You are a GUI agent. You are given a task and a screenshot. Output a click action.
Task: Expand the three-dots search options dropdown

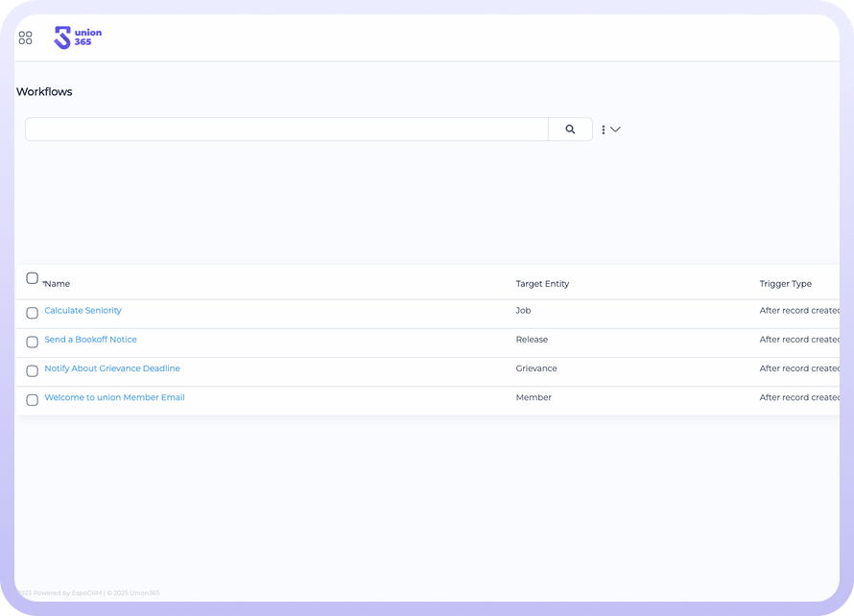coord(610,130)
